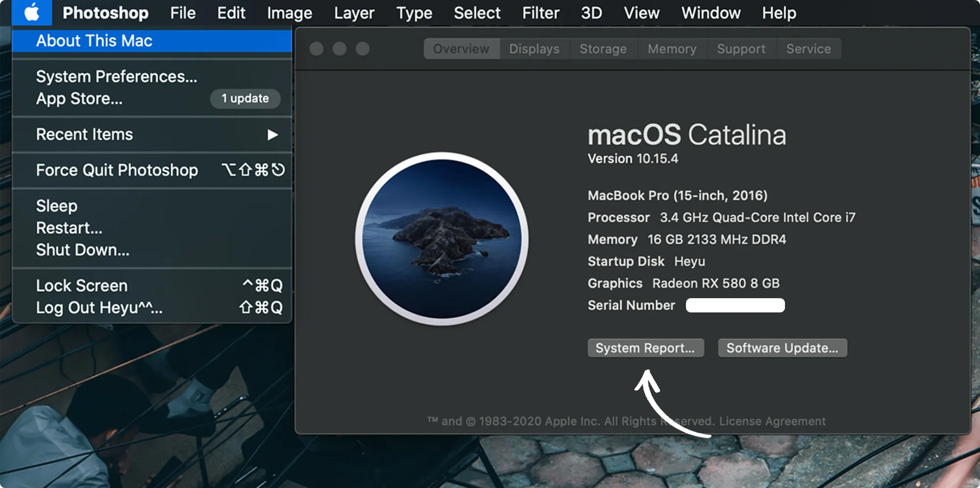Open the Storage tab
The width and height of the screenshot is (980, 488).
tap(603, 49)
